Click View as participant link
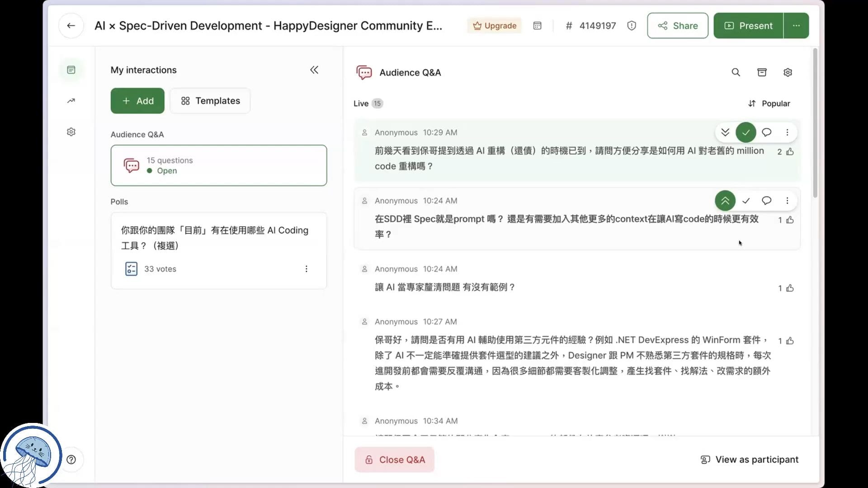This screenshot has width=868, height=488. point(749,460)
